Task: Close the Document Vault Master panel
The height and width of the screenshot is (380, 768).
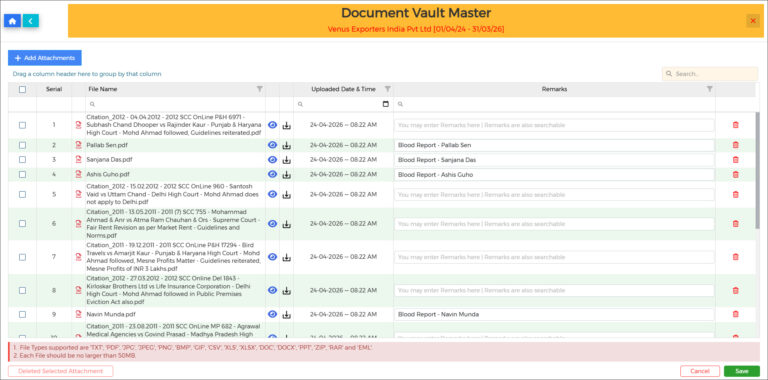Action: tap(753, 21)
